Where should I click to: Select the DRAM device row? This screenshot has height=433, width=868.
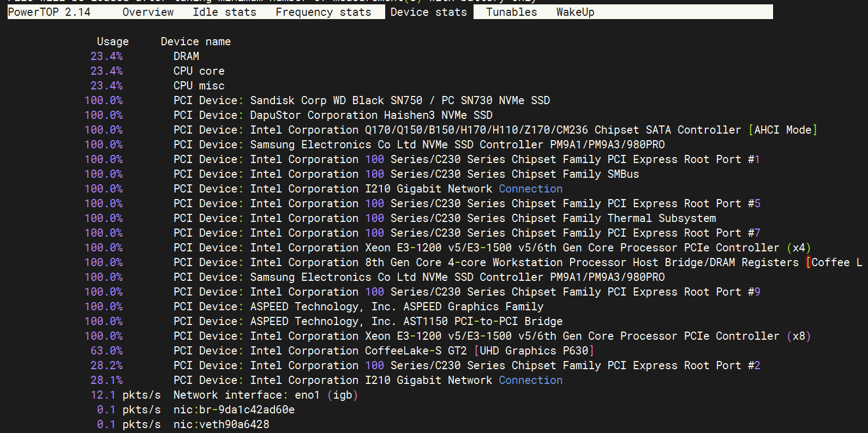pos(186,56)
